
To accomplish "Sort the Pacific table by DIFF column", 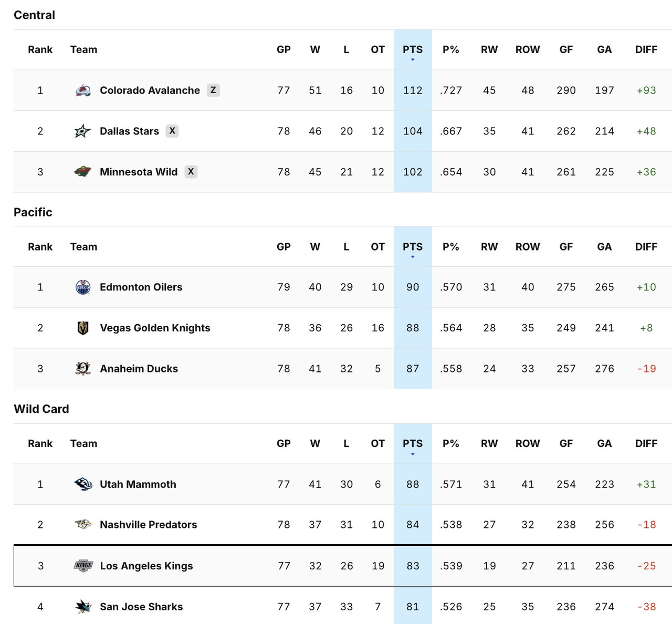I will point(646,246).
